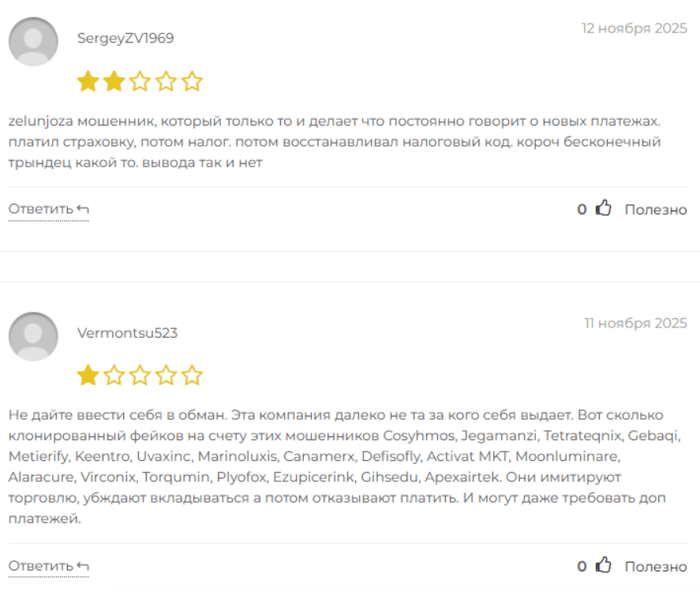
Task: Click Vermontsu523's profile avatar
Action: [x=33, y=337]
